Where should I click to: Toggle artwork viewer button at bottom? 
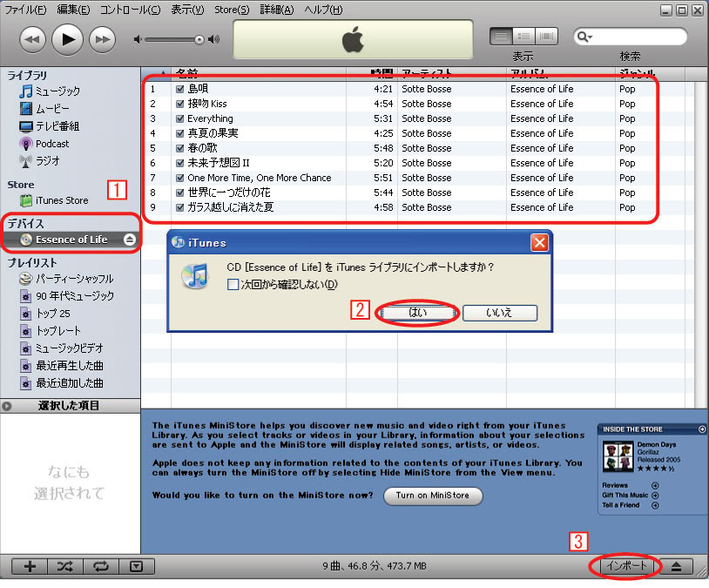coord(137,566)
